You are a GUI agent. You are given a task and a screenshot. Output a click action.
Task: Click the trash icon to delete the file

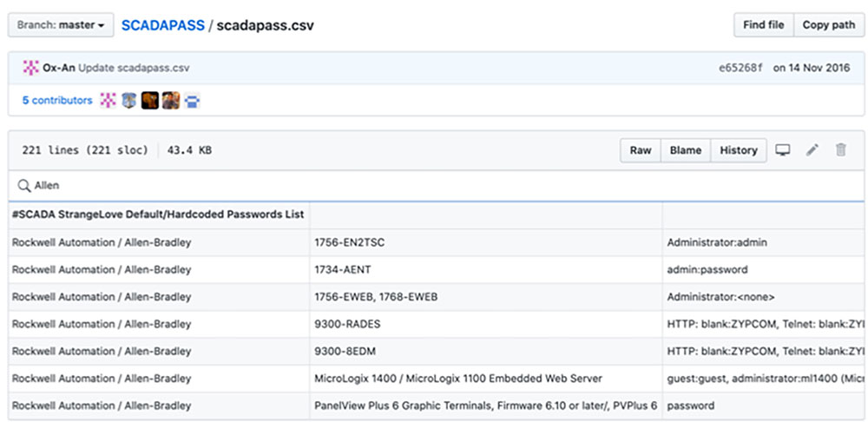[840, 150]
